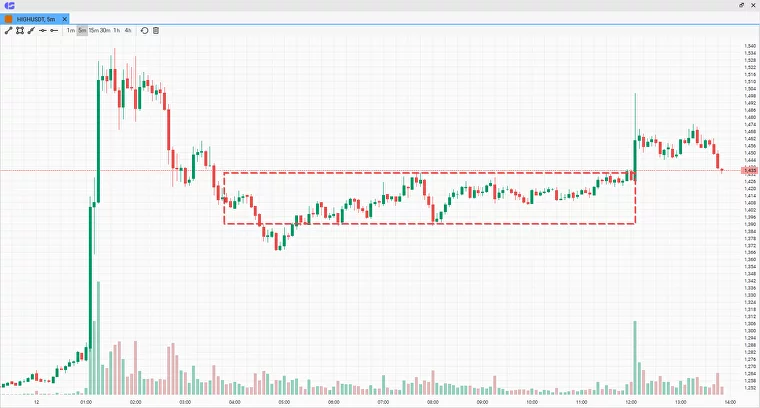Select the brush drawing tool
Image resolution: width=760 pixels, height=408 pixels.
click(31, 31)
